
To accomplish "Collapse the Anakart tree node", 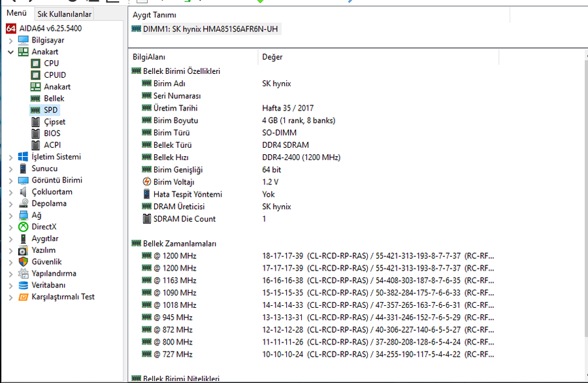I will (x=11, y=52).
